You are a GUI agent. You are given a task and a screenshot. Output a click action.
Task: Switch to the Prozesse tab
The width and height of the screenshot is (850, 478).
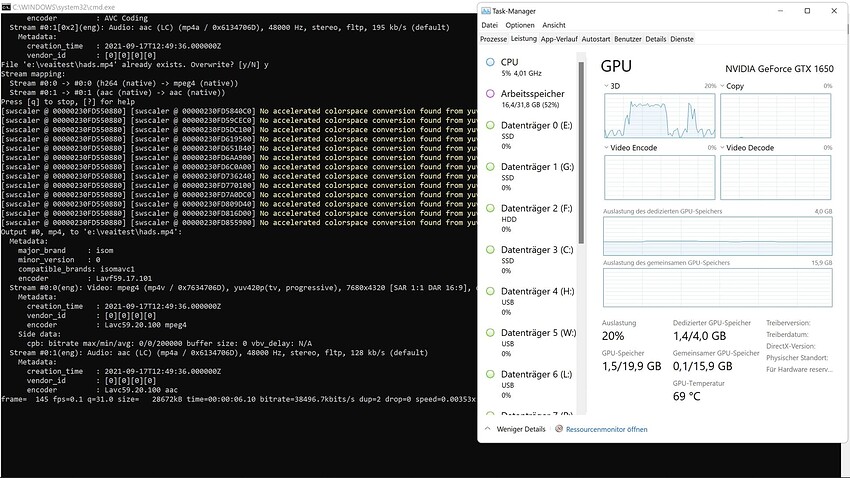point(493,39)
